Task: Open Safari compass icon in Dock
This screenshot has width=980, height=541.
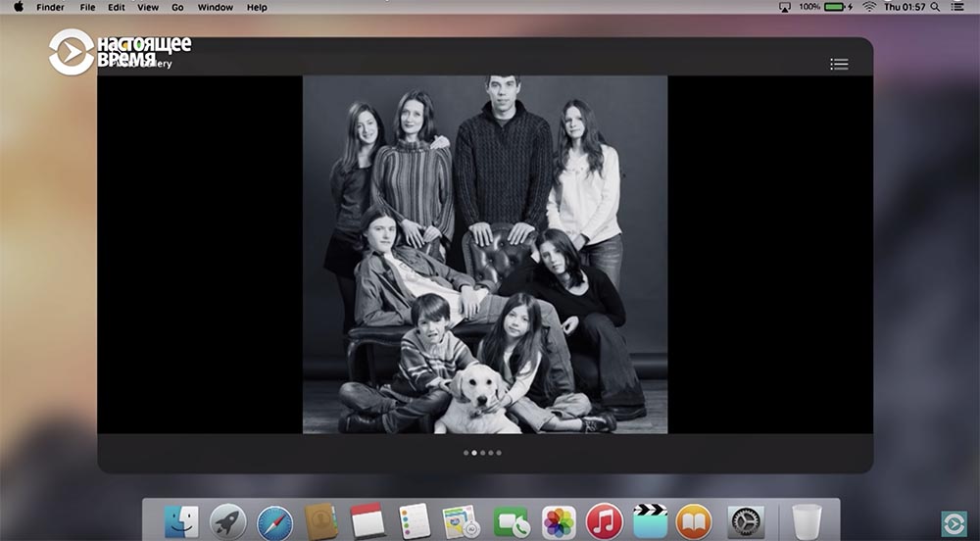Action: [x=275, y=523]
